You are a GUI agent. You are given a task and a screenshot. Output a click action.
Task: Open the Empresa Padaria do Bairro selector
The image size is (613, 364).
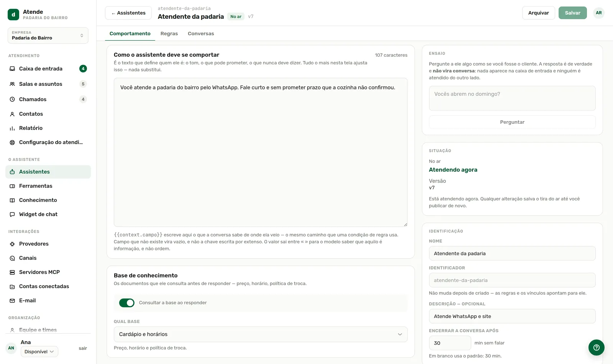pyautogui.click(x=48, y=35)
